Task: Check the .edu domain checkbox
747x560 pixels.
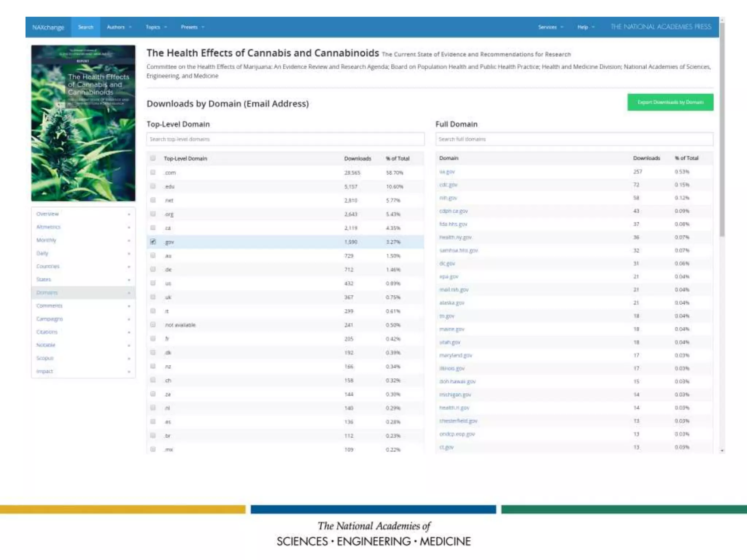Action: [x=153, y=186]
